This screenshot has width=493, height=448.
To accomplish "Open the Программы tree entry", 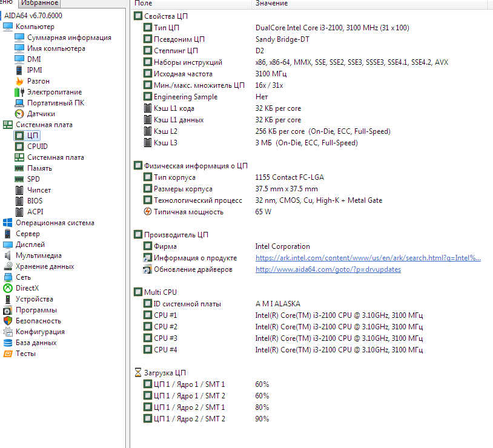I will (x=30, y=310).
